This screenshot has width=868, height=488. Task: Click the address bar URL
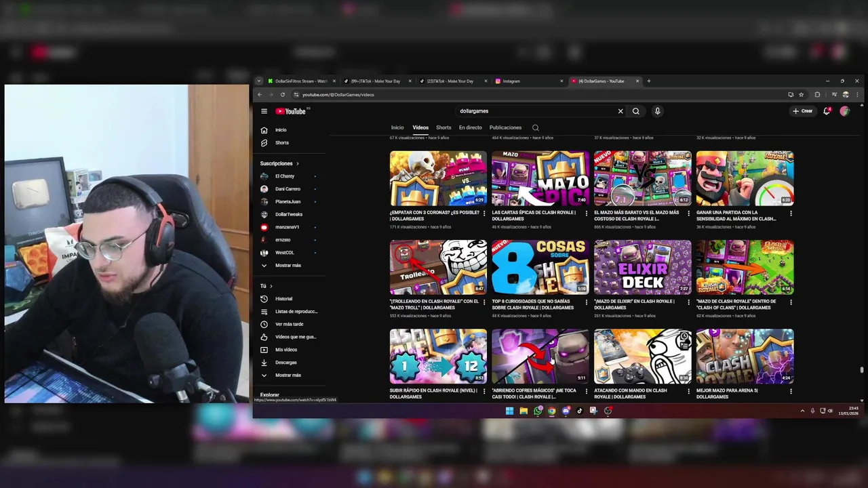tap(338, 95)
